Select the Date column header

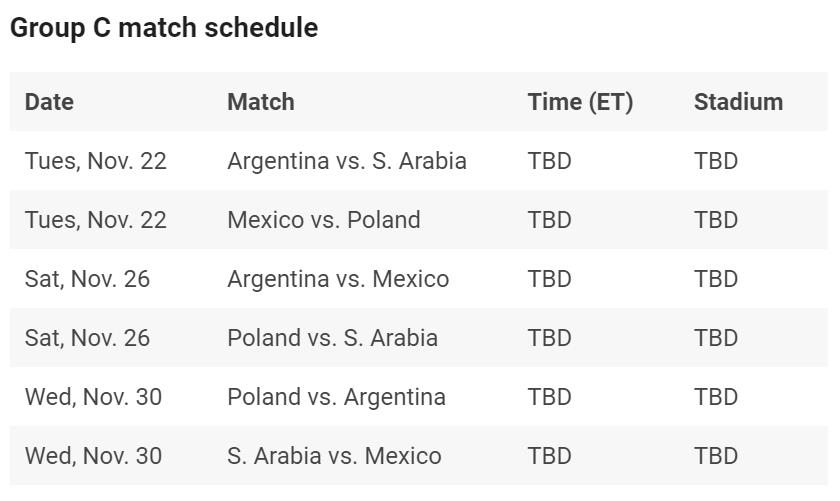coord(49,102)
